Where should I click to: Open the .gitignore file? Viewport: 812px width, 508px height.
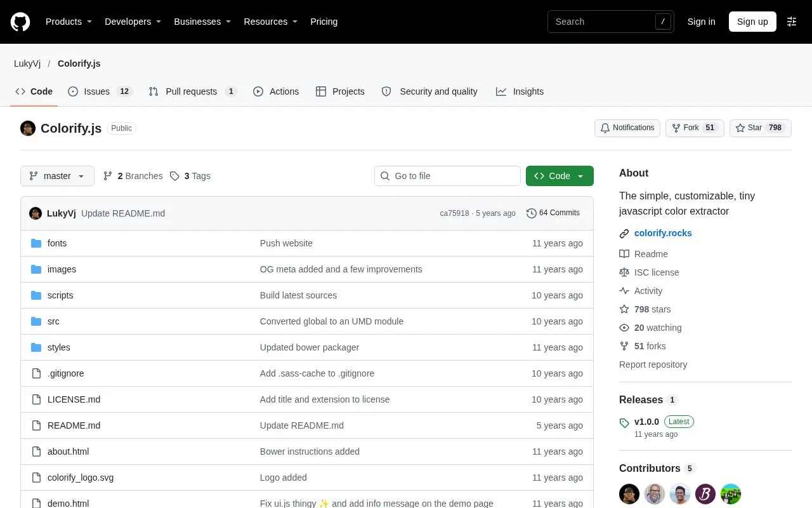[66, 373]
